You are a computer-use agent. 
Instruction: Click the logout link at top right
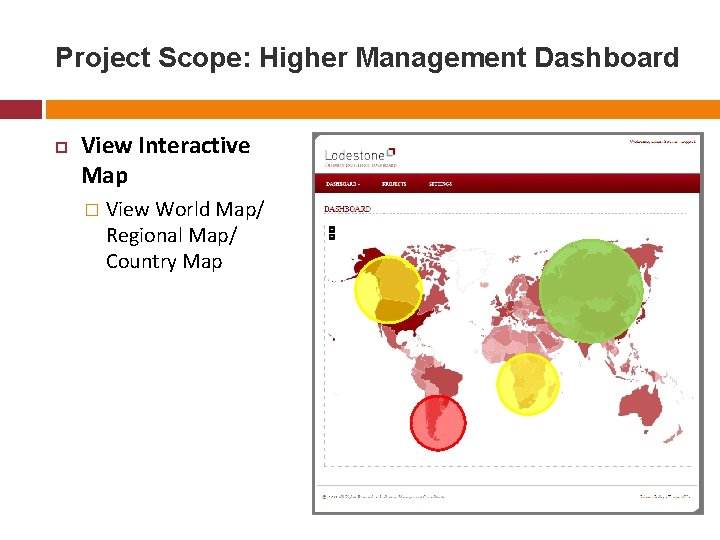point(687,141)
